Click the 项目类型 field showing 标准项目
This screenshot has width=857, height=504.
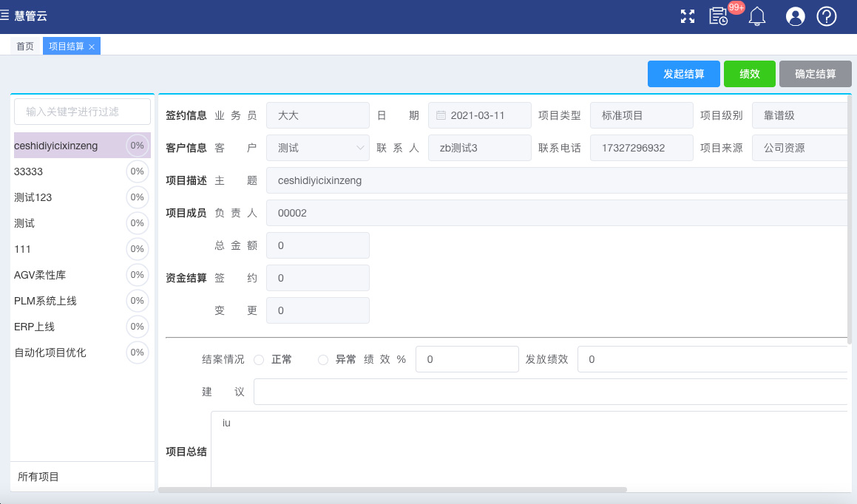642,115
